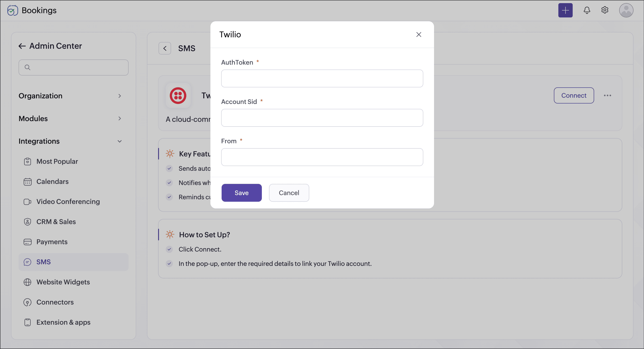Click the purple plus create button
The height and width of the screenshot is (349, 644).
coord(565,10)
